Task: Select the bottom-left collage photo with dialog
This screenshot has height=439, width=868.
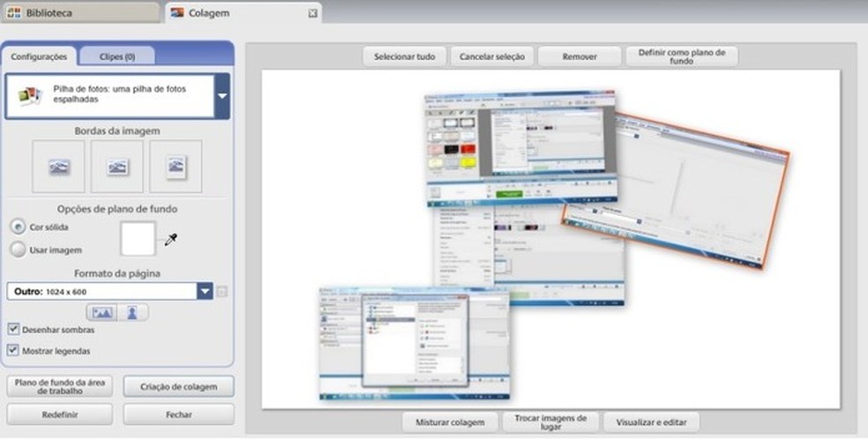Action: tap(415, 343)
